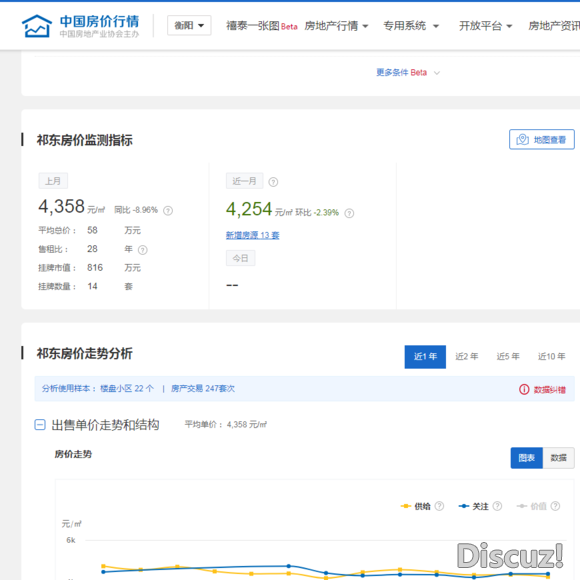Open 禧泰一张图 Beta page
The width and height of the screenshot is (580, 580).
tap(262, 26)
